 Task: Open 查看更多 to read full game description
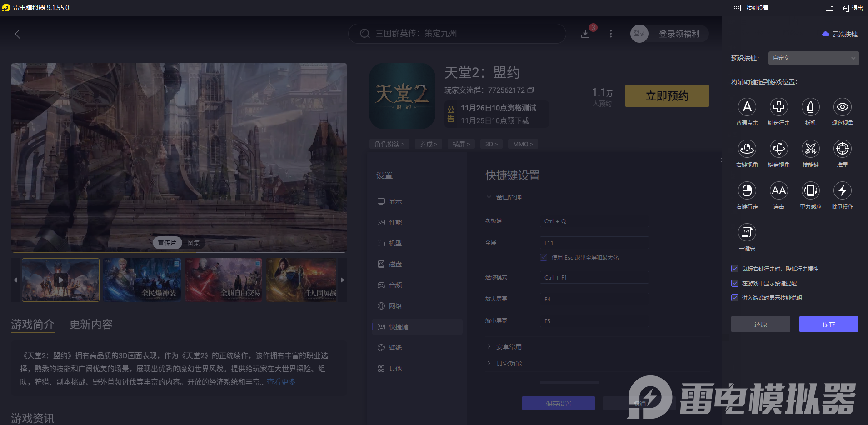(280, 382)
